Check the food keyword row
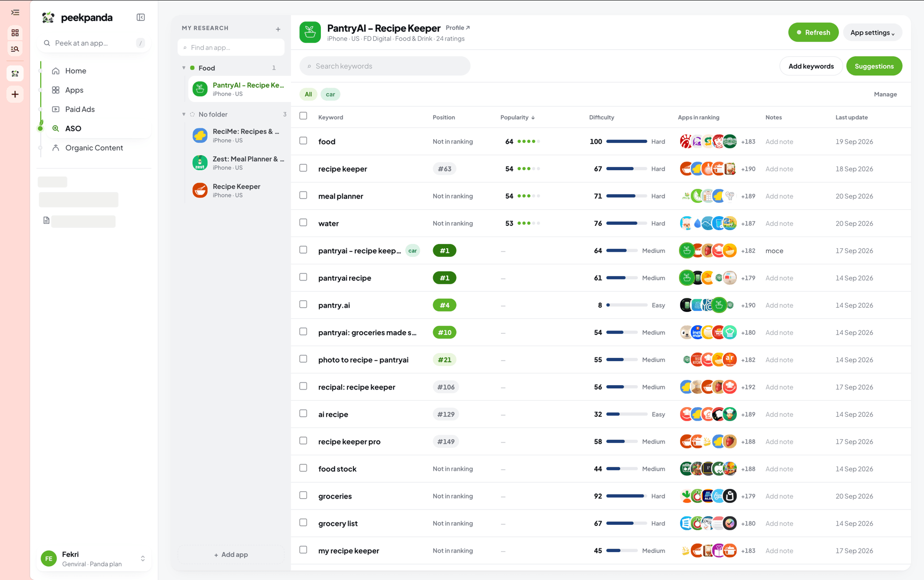The height and width of the screenshot is (580, 924). (303, 141)
